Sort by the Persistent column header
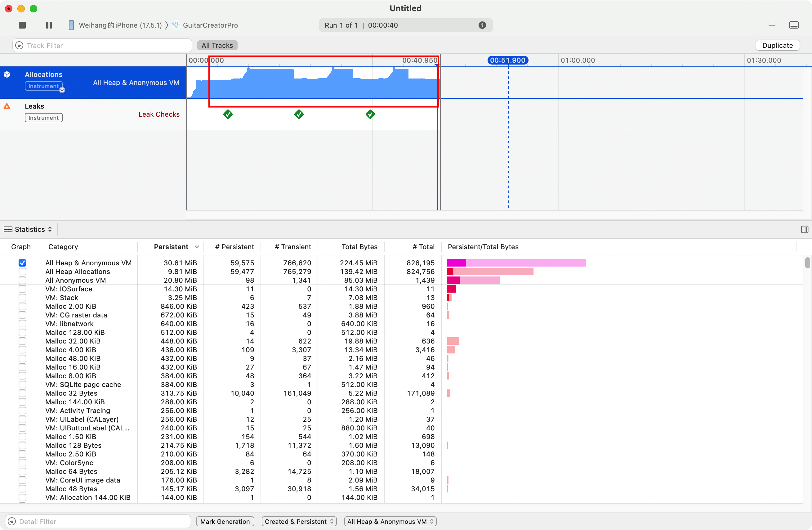Viewport: 812px width, 530px height. pyautogui.click(x=171, y=247)
